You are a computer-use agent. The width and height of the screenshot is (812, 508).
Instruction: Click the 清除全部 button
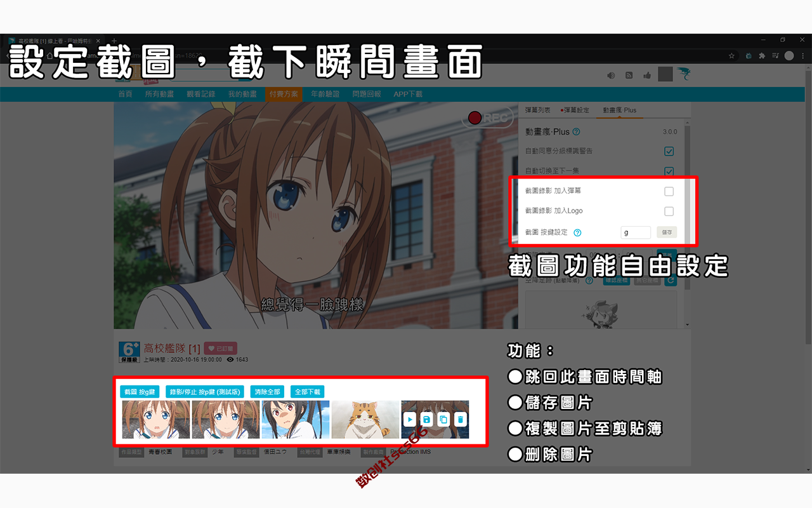click(x=267, y=392)
